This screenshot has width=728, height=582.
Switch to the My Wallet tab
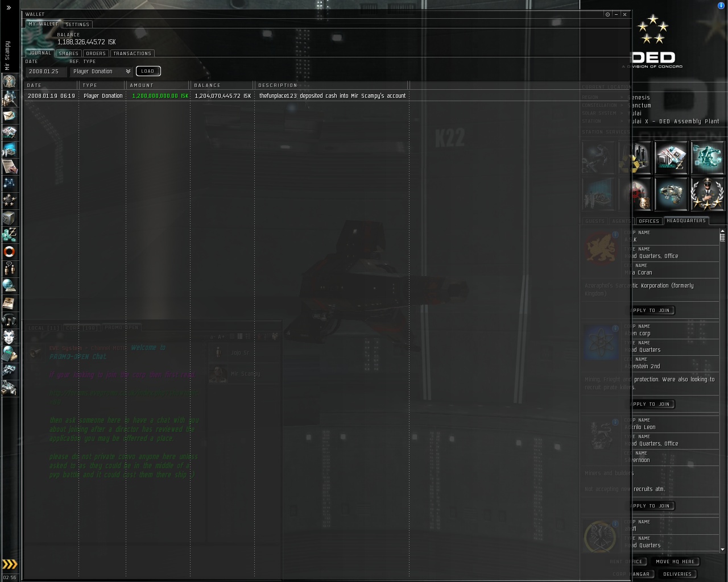43,24
